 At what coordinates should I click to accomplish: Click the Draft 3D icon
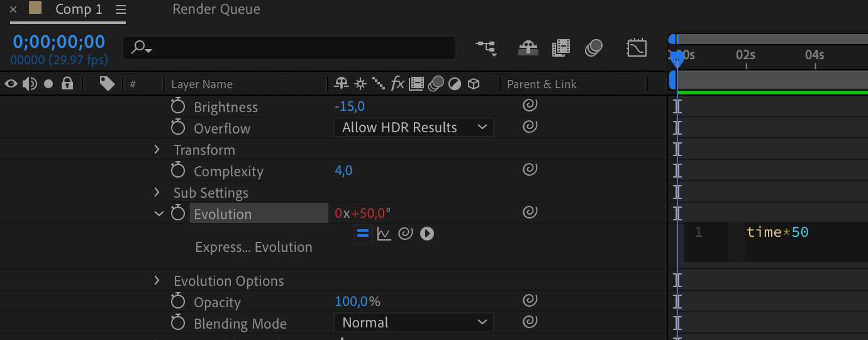(528, 48)
